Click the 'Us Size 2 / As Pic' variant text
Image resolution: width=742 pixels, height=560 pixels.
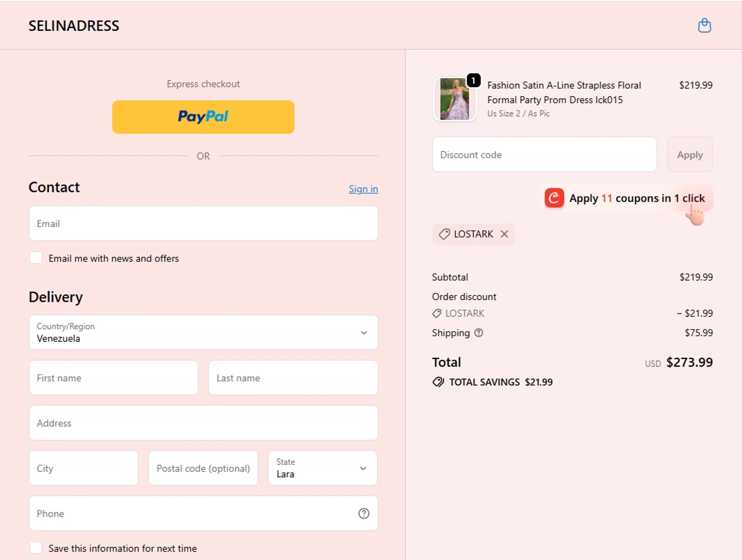518,114
